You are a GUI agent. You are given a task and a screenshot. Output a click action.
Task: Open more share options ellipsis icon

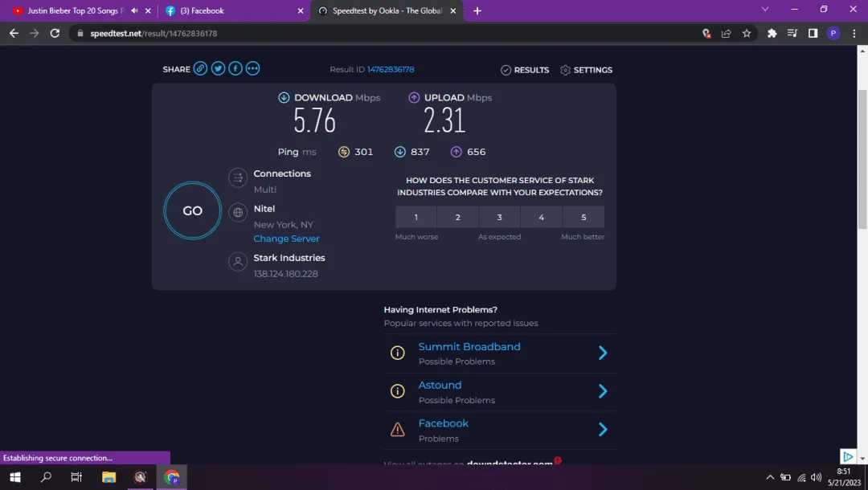coord(252,68)
